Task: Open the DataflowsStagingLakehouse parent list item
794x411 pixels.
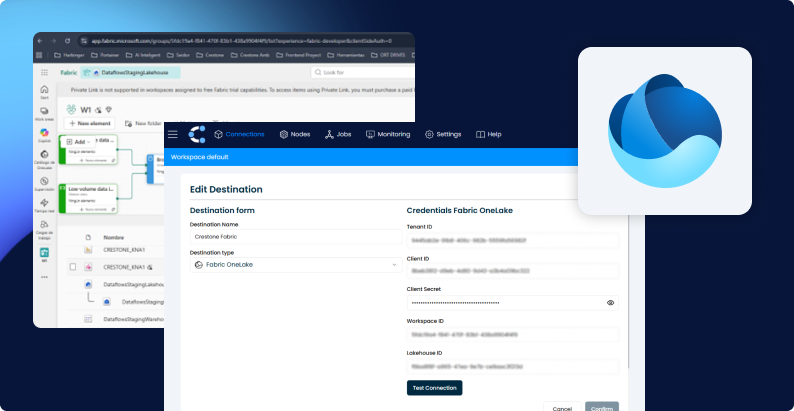Action: tap(134, 284)
